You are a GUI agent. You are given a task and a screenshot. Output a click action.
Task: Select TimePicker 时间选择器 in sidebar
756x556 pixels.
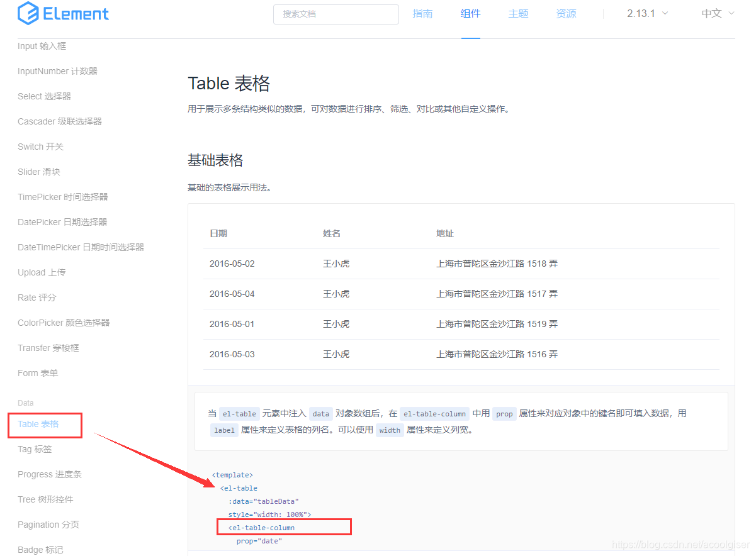click(x=63, y=197)
